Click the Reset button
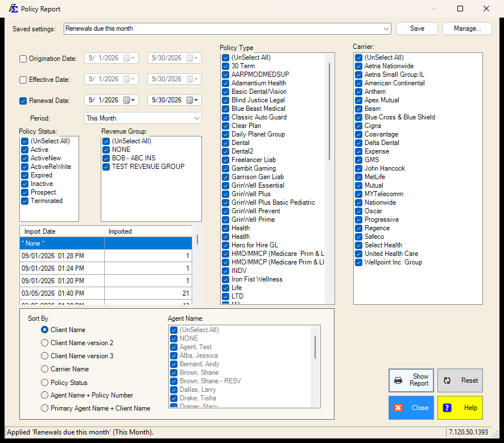Image resolution: width=504 pixels, height=443 pixels. click(x=460, y=380)
